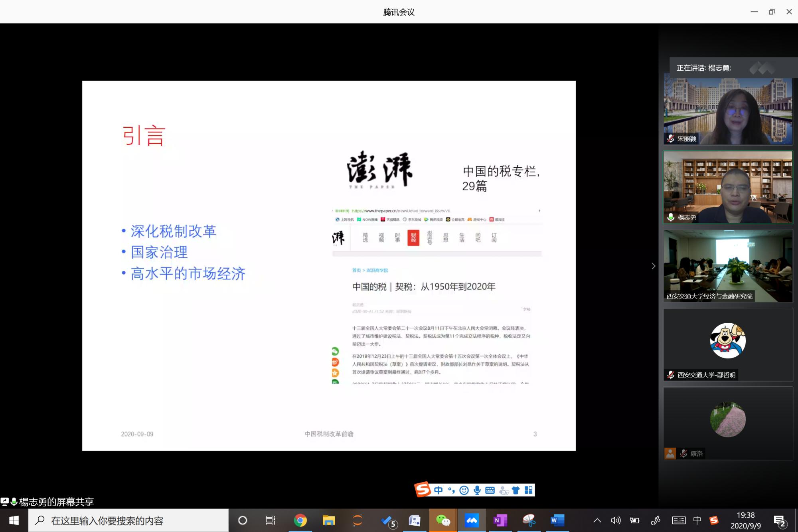This screenshot has height=532, width=798.
Task: Toggle Sogou Chinese/English input mode
Action: [x=438, y=490]
